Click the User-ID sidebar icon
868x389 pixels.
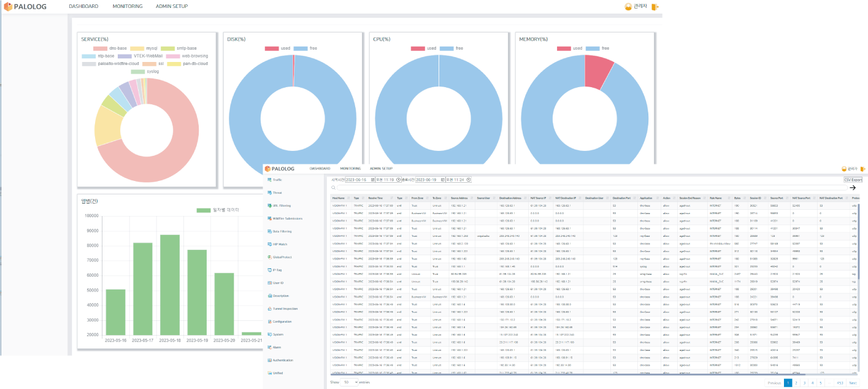pyautogui.click(x=269, y=283)
